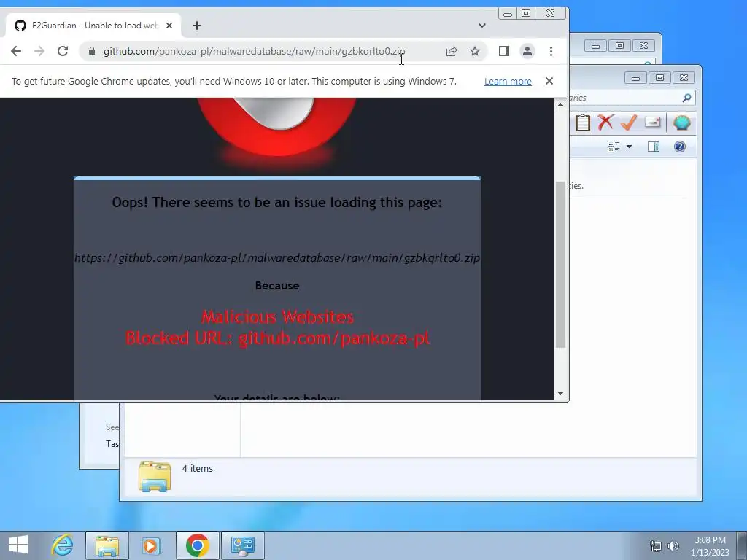Select the E2Guardian browser tab
This screenshot has width=747, height=560.
(93, 26)
